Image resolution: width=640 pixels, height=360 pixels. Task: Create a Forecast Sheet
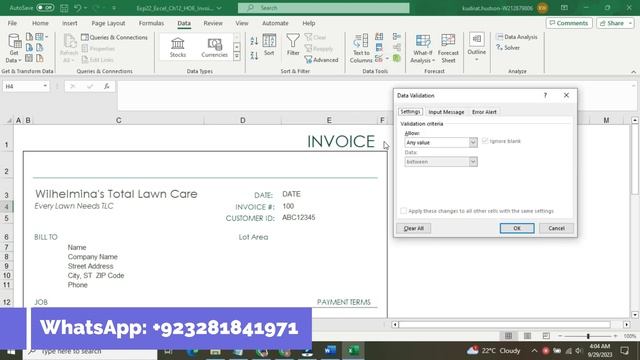(x=448, y=48)
